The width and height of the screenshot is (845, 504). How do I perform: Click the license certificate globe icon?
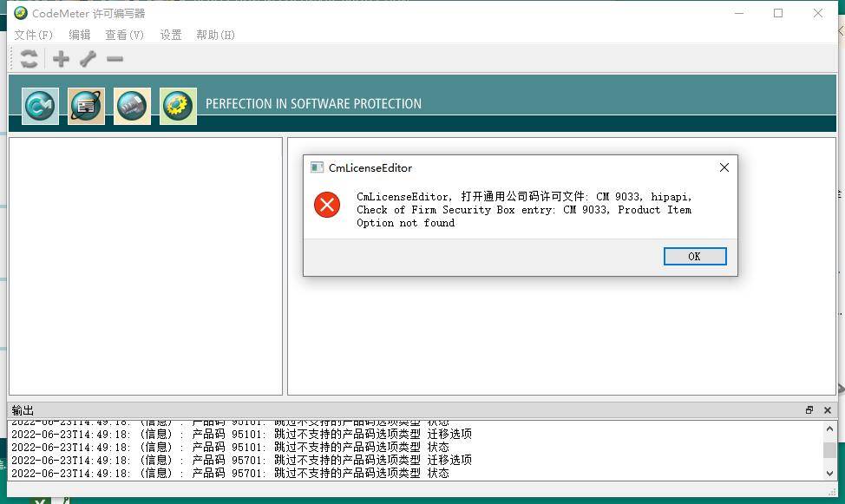click(x=86, y=106)
